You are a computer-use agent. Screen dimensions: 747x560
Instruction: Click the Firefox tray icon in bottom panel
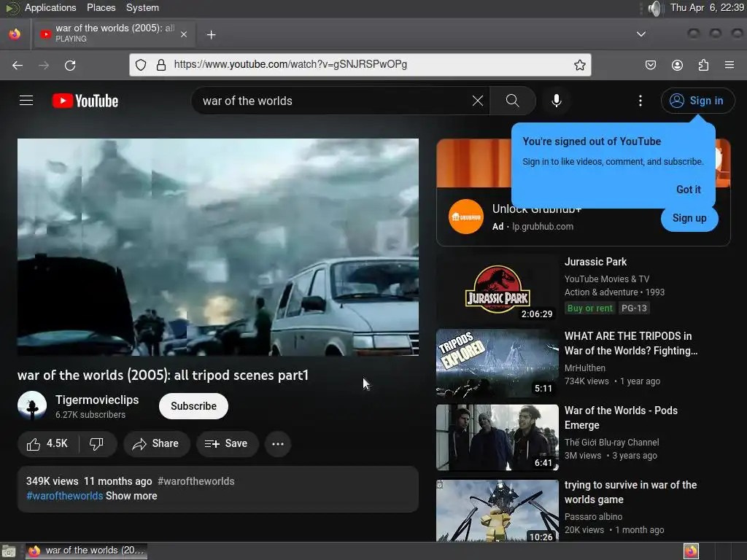(691, 551)
